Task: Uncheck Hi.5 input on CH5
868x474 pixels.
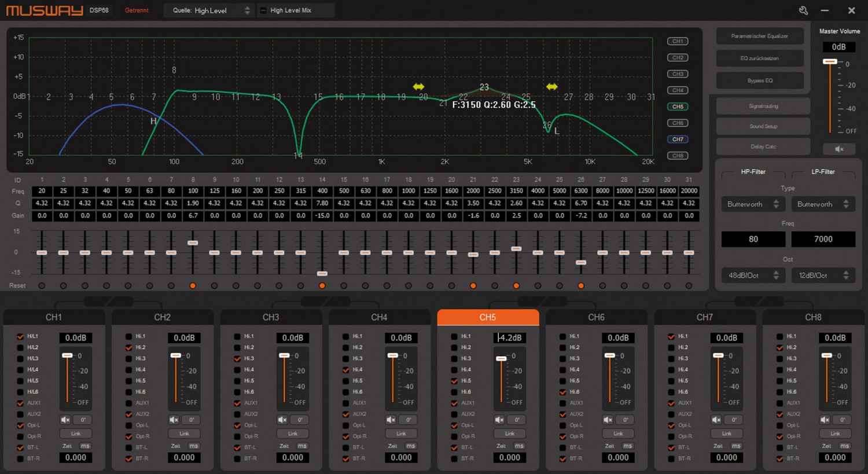Action: (454, 381)
